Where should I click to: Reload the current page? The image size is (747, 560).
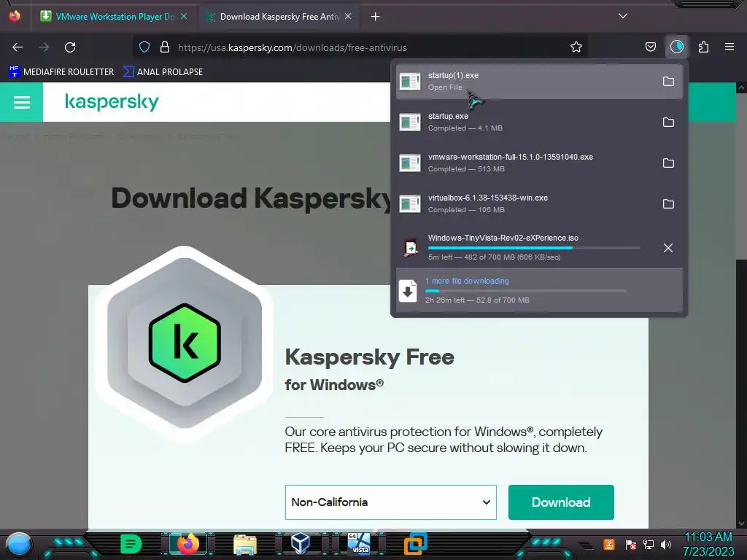[x=70, y=47]
